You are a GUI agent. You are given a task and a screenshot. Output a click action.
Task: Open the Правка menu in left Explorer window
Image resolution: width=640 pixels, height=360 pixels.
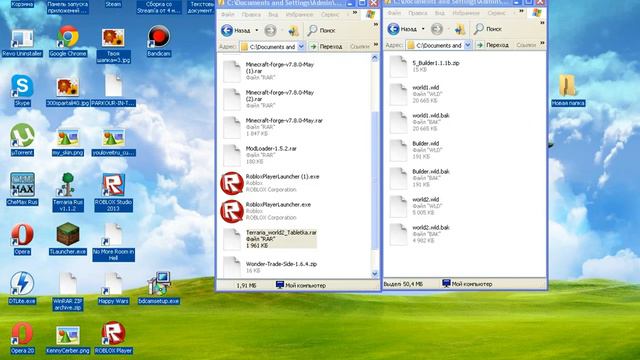251,15
